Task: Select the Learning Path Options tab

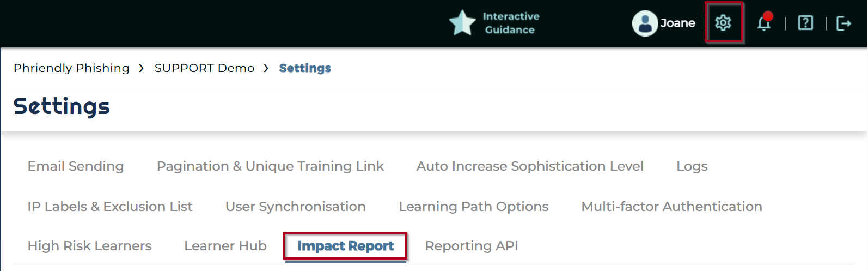Action: pos(474,207)
